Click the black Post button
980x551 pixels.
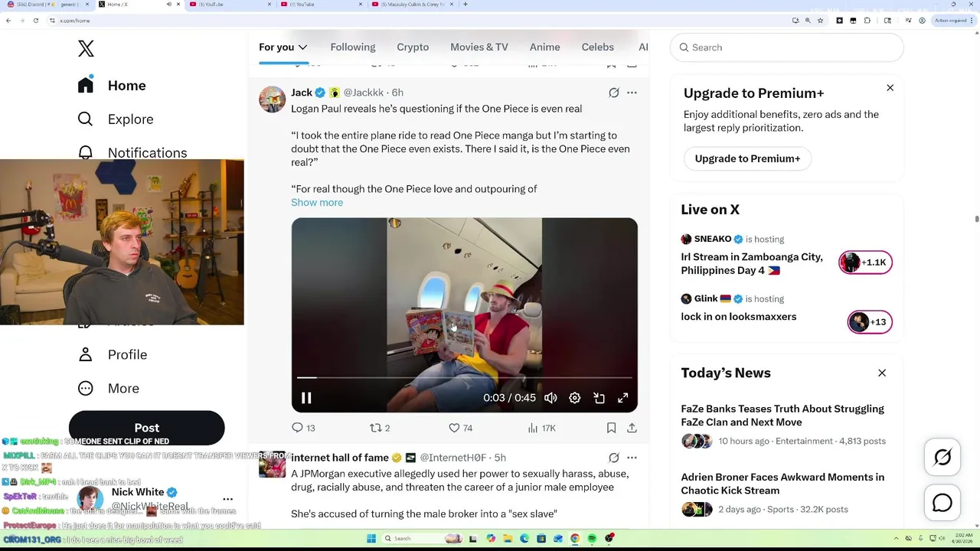pos(146,428)
